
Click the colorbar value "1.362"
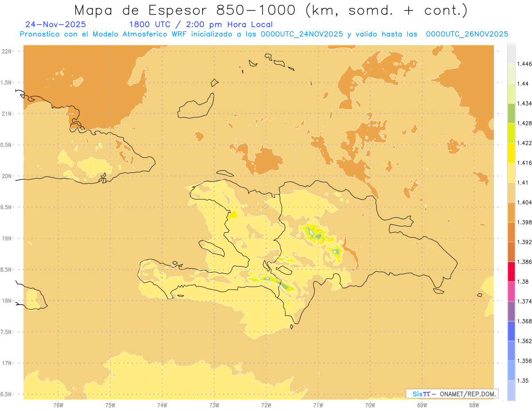(x=524, y=341)
